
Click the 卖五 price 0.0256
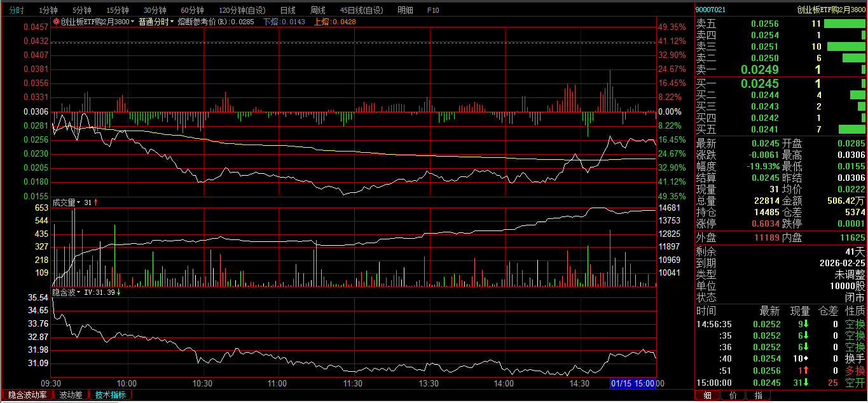764,24
